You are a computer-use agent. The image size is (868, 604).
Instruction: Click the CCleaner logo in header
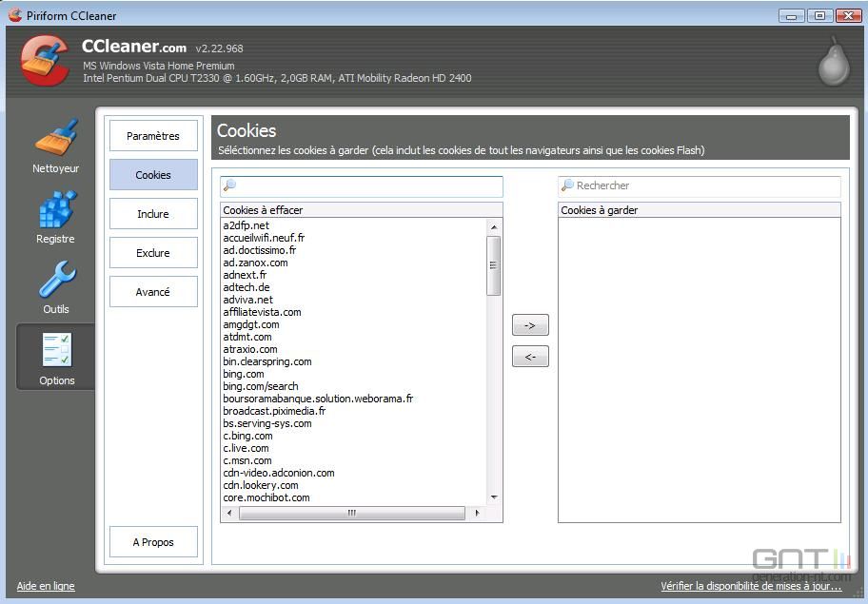click(45, 61)
